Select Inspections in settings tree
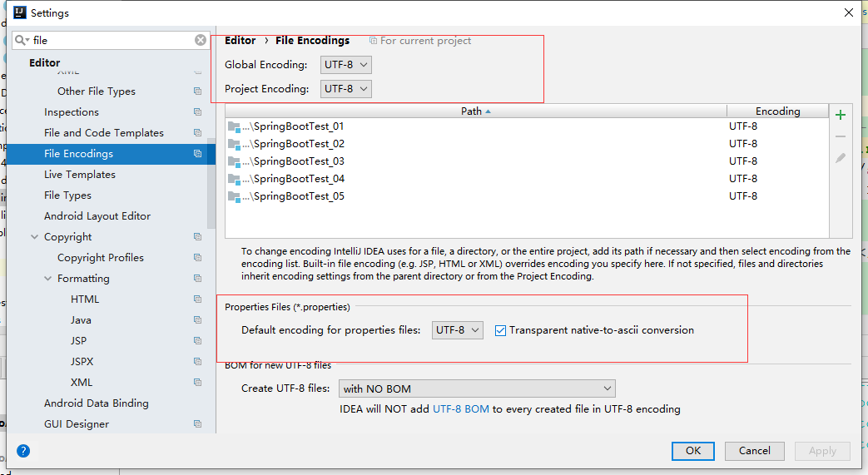868x475 pixels. coord(72,111)
